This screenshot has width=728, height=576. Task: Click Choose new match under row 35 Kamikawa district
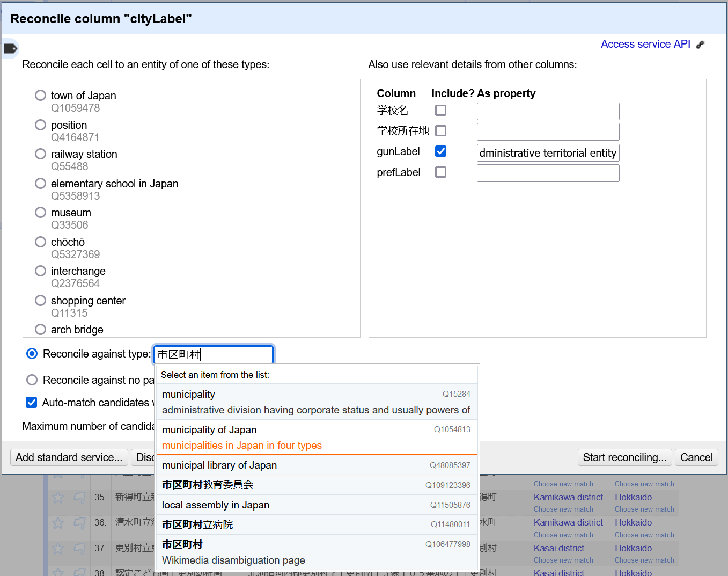[563, 509]
